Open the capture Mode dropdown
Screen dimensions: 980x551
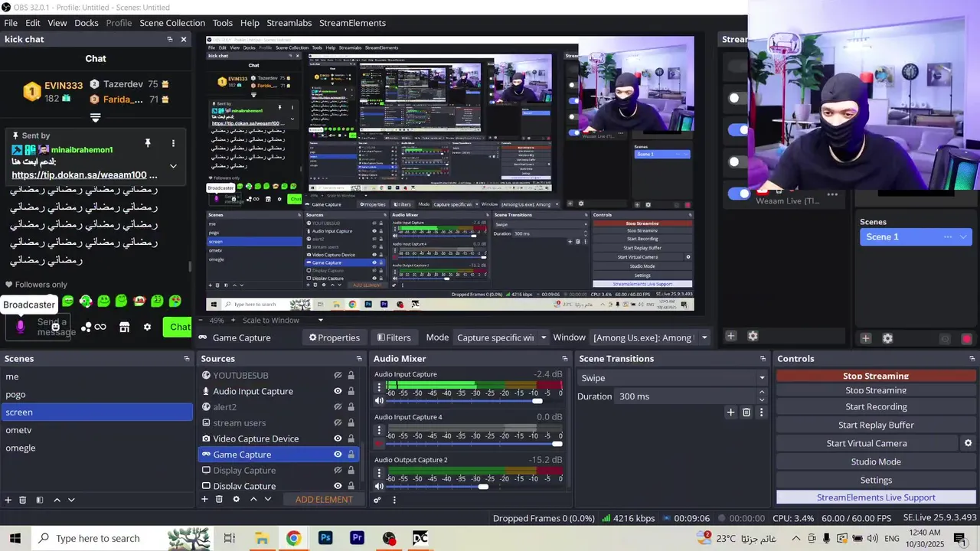[501, 337]
